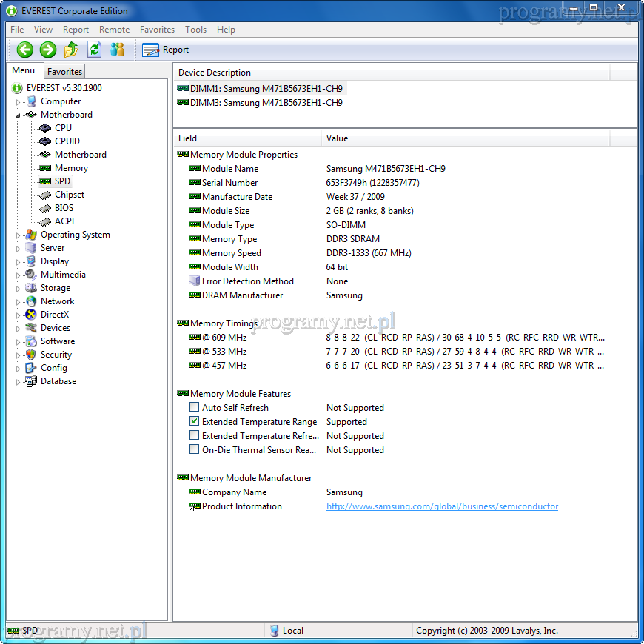Open the Samsung semiconductor product link

click(x=442, y=506)
